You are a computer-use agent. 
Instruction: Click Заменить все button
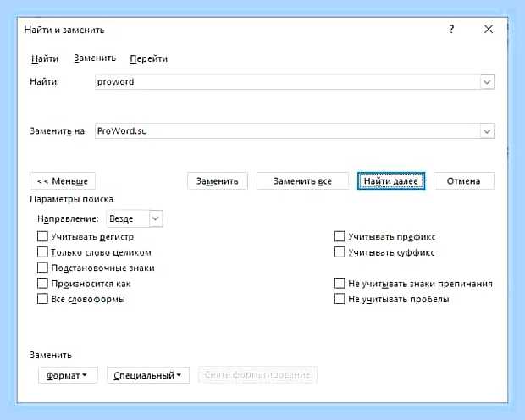tap(302, 181)
